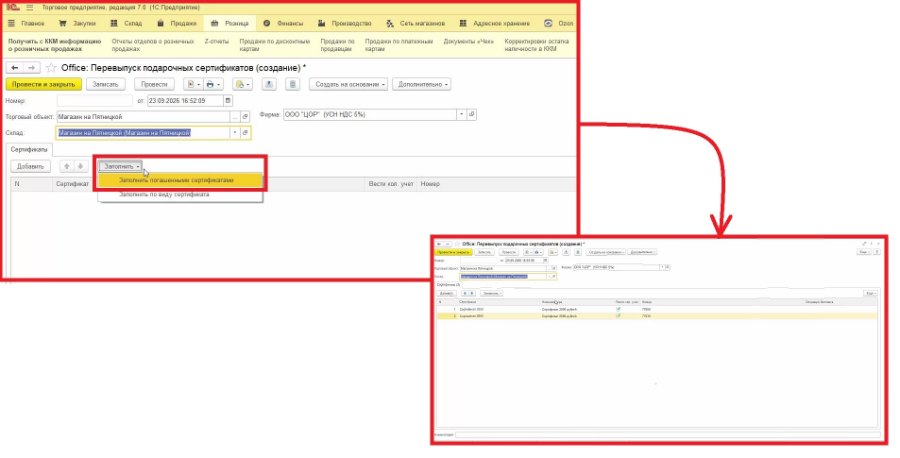Go back with the left arrow

tap(14, 68)
